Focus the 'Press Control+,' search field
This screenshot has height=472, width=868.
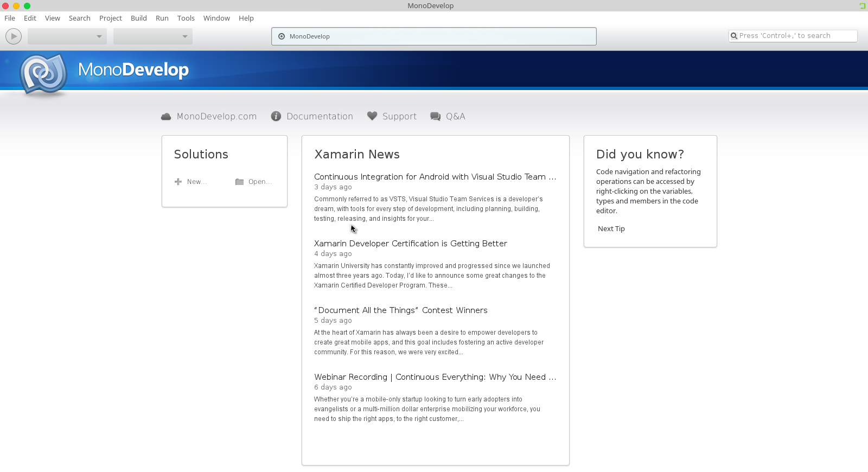click(793, 36)
